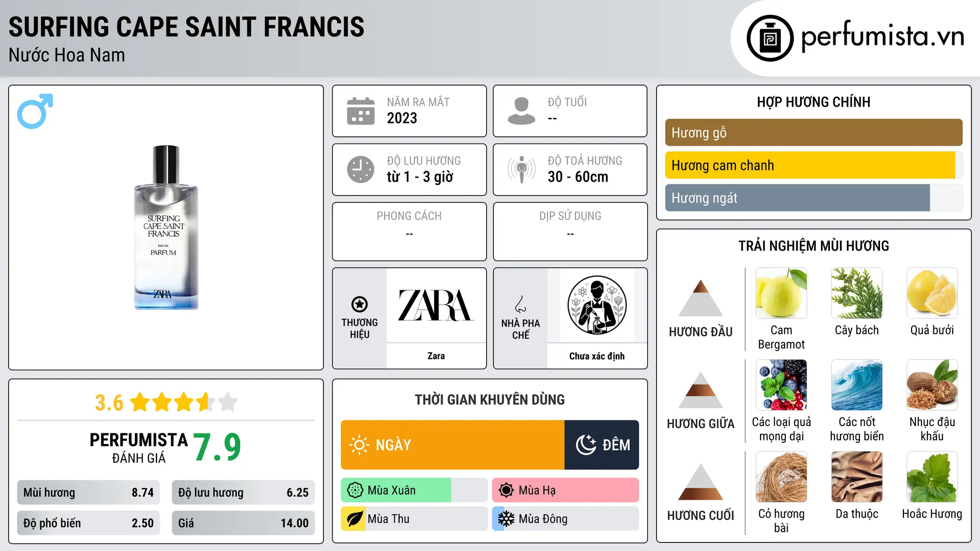Click the Mùa Xuân season bar
The image size is (980, 551).
[x=414, y=490]
